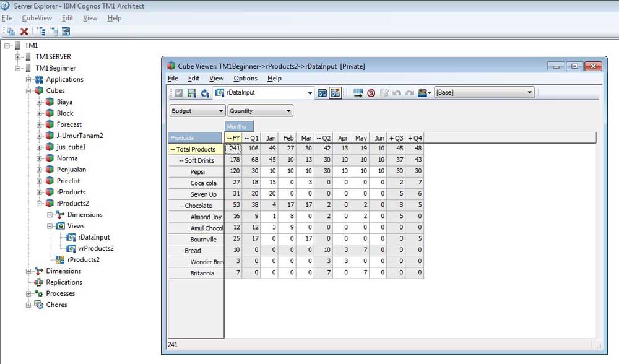Select the rDataInput view in the tree
Screen dimensions: 619x364
94,237
